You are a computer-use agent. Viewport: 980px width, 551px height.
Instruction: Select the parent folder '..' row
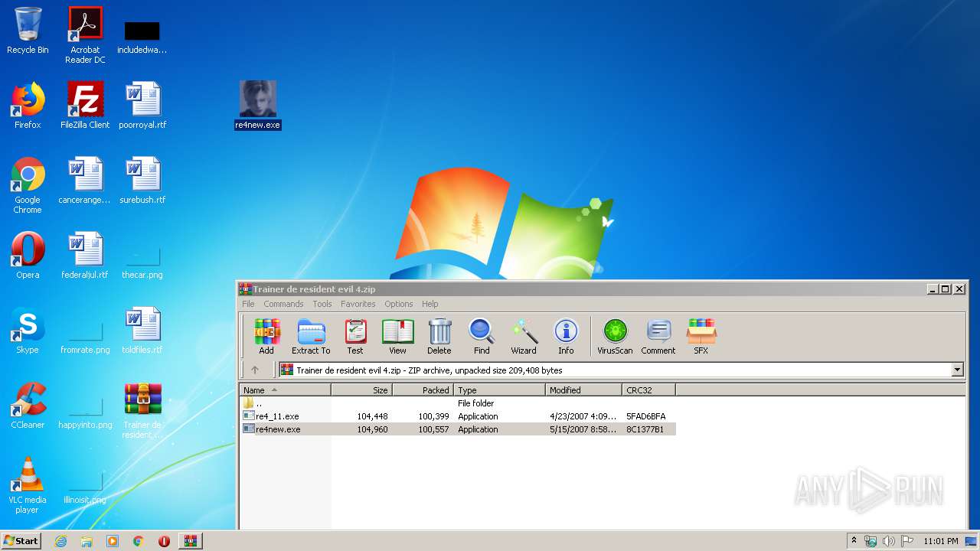coord(458,403)
